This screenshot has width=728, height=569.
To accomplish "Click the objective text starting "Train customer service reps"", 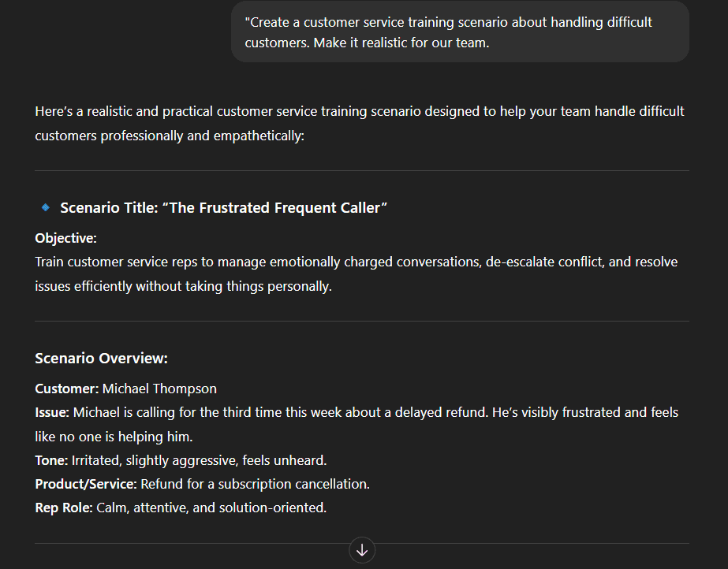I will point(356,273).
